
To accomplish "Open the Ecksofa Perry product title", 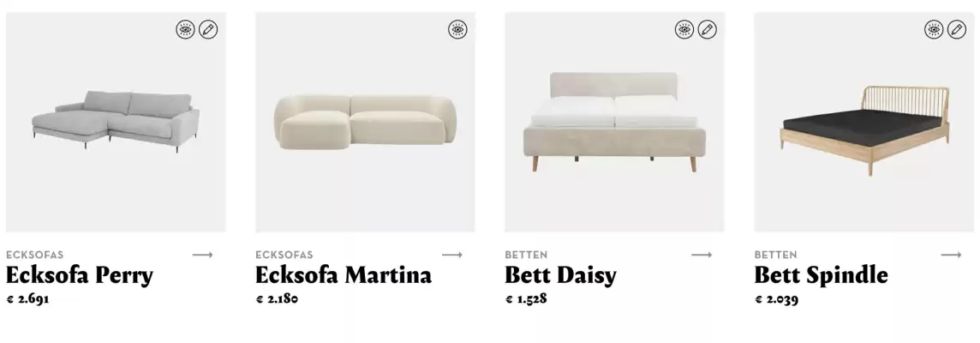I will (x=80, y=275).
